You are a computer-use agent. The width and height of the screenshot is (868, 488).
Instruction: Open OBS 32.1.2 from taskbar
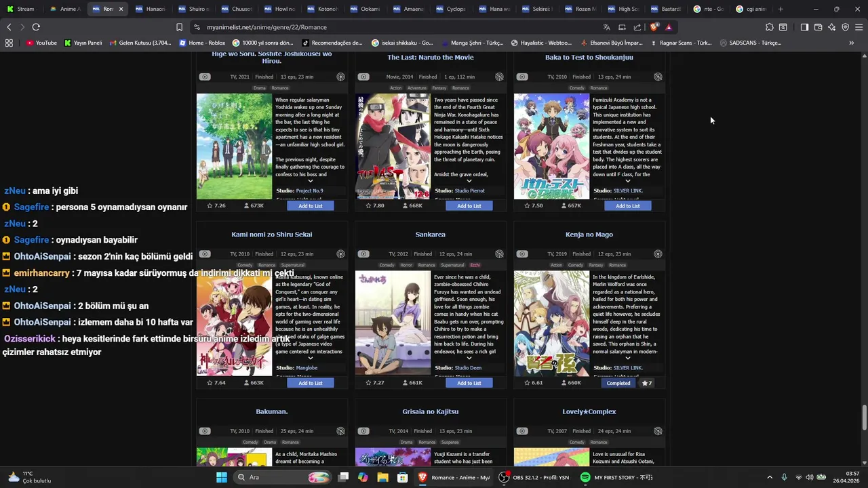(x=534, y=477)
